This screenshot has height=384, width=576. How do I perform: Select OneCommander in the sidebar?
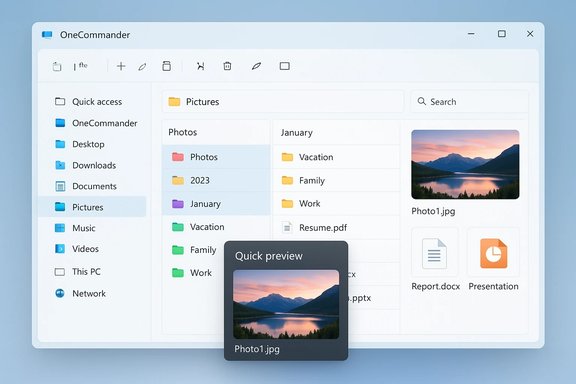[x=92, y=123]
